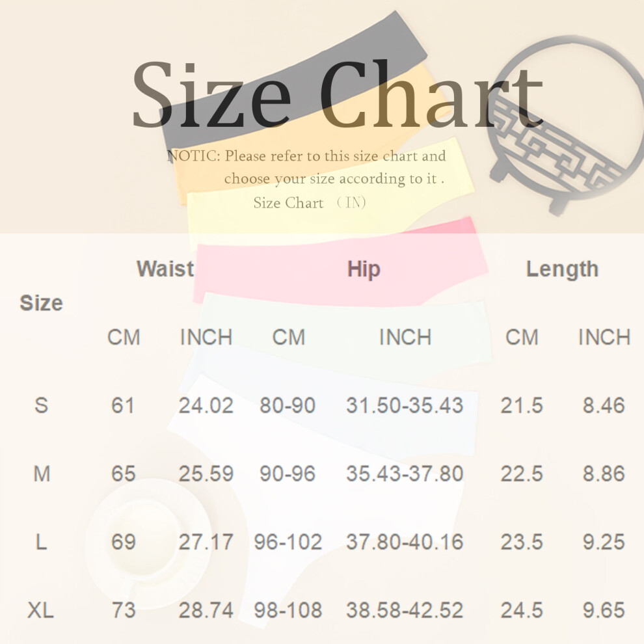Viewport: 644px width, 644px height.
Task: Click the Length column header
Action: (562, 270)
